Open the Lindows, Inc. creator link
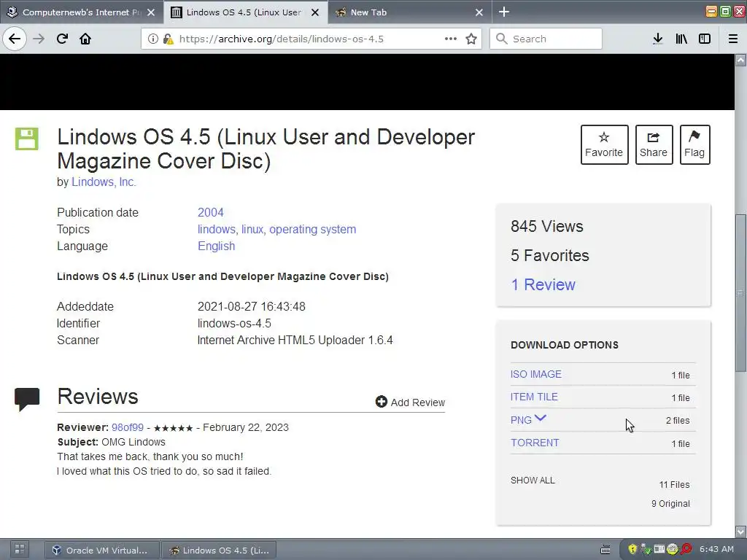Viewport: 747px width, 560px height. click(104, 182)
